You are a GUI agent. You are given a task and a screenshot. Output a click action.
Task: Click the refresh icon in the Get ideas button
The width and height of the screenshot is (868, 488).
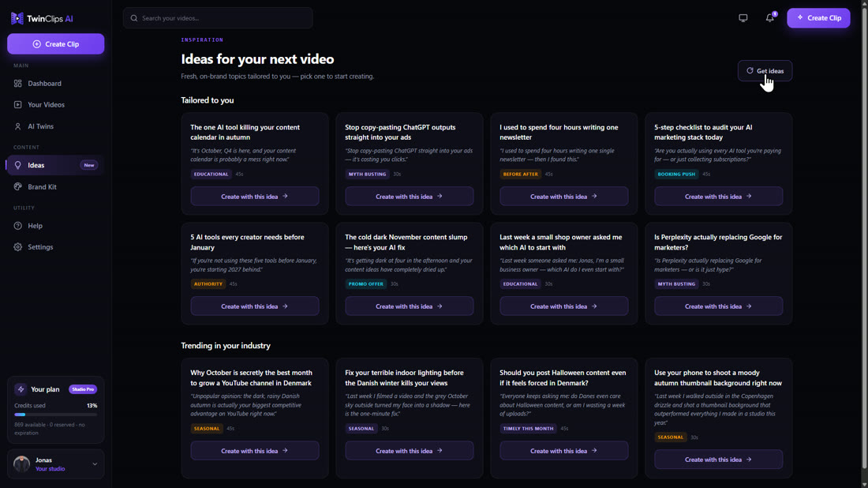pos(750,71)
